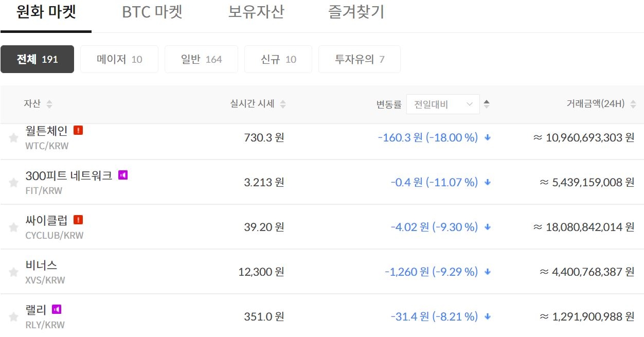Select the 메이저 10 filter button
Screen dimensions: 644x337
(119, 59)
